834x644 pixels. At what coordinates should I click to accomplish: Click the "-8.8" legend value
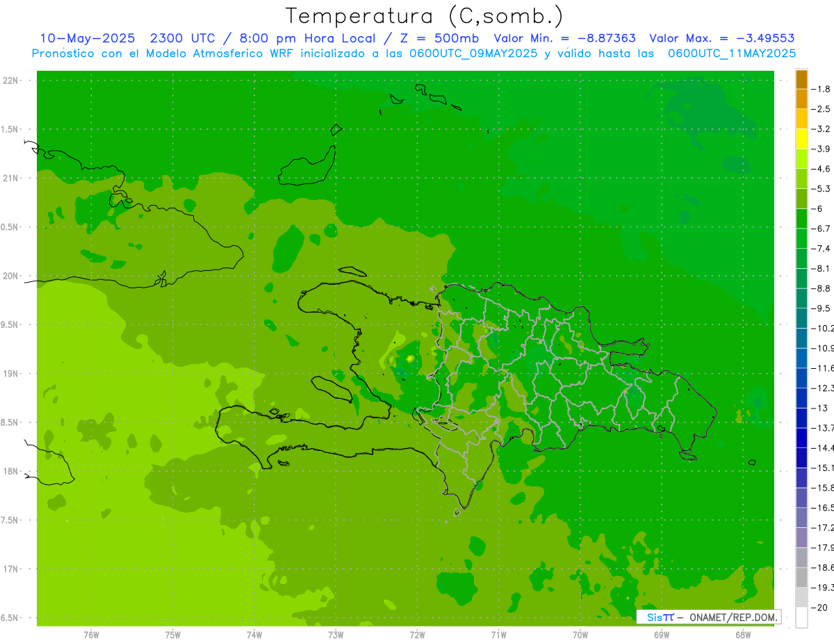pyautogui.click(x=821, y=288)
